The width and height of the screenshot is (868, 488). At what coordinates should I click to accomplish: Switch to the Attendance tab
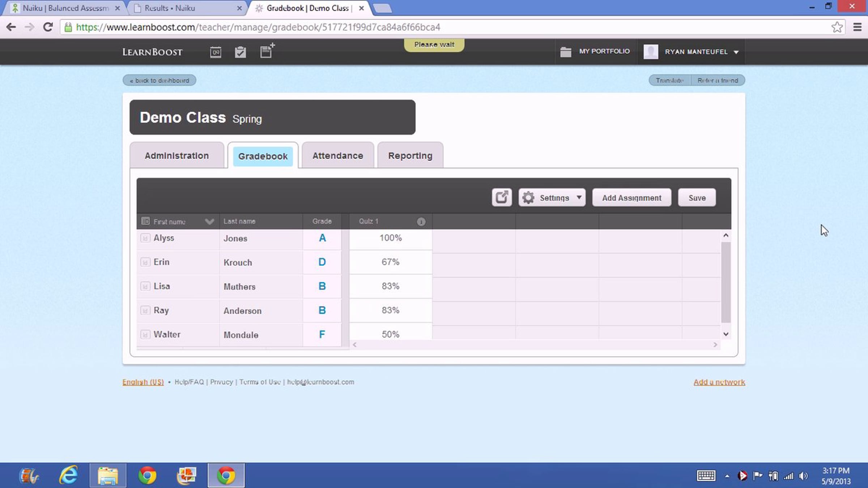[337, 156]
